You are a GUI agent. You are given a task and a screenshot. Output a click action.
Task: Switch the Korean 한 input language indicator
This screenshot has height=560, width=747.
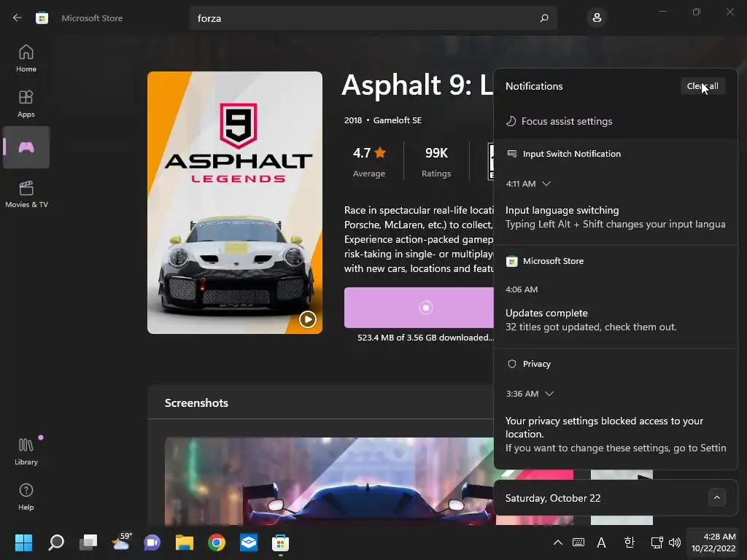(629, 542)
